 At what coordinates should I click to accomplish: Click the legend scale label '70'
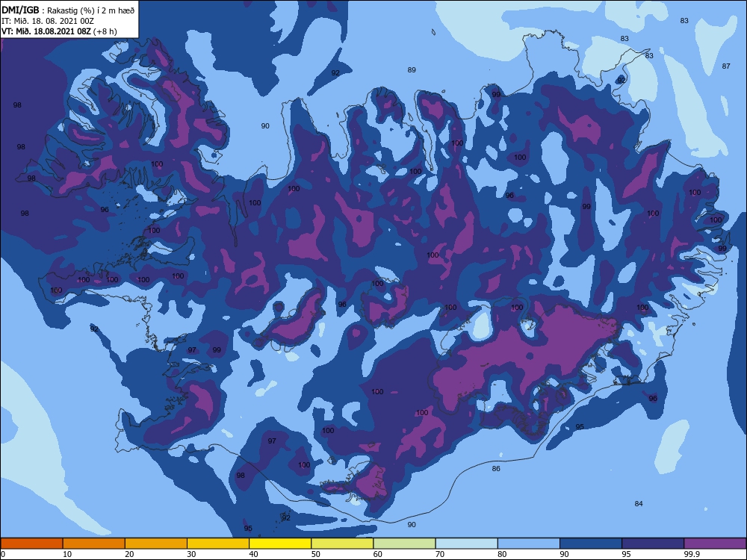pyautogui.click(x=440, y=554)
